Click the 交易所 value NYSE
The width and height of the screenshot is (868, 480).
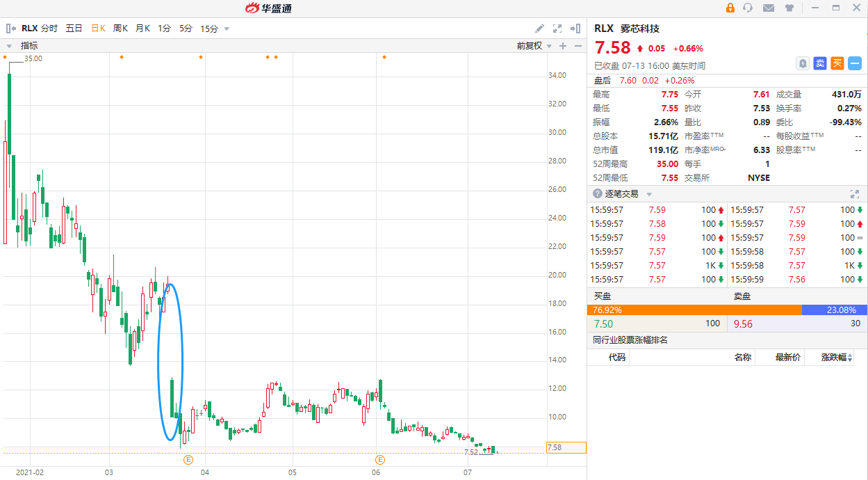point(759,178)
